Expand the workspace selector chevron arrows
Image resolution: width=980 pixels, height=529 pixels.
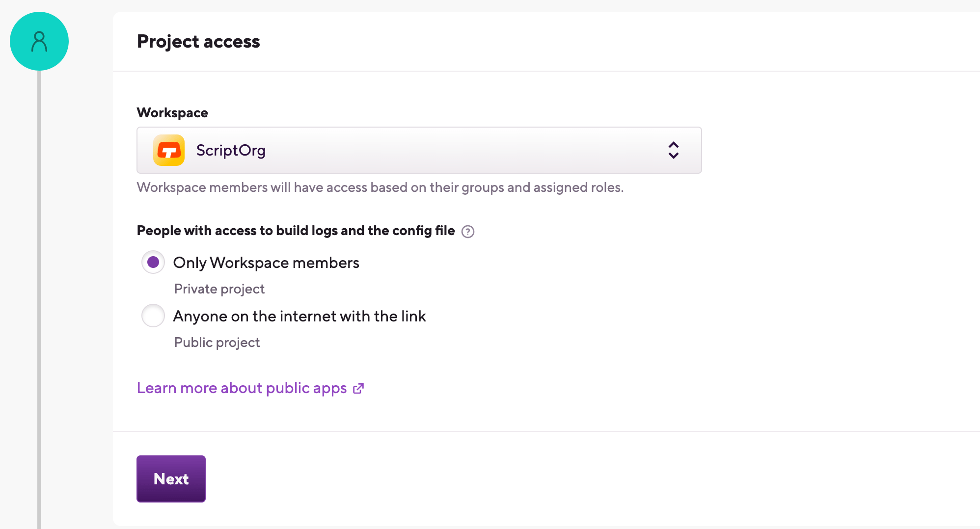click(x=673, y=150)
